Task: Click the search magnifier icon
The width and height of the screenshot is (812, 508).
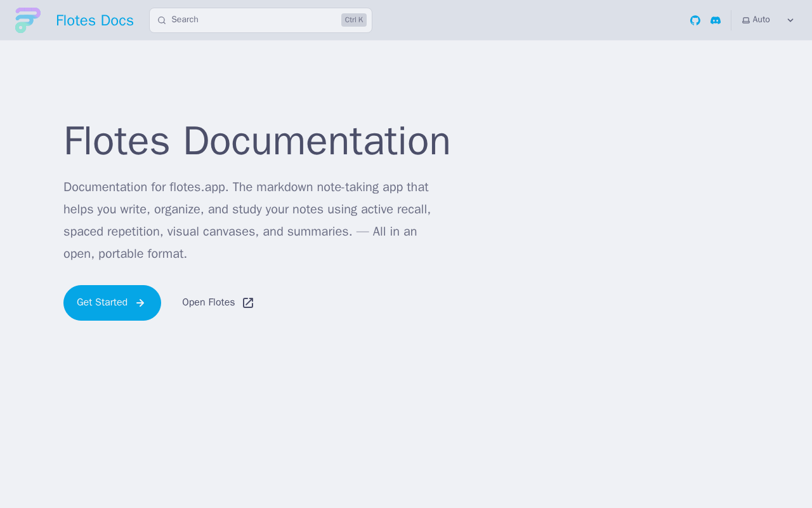Action: click(x=162, y=20)
